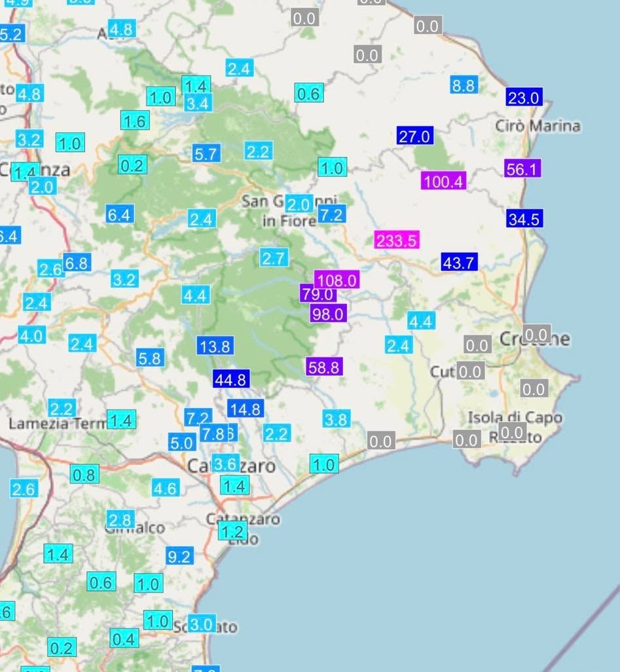This screenshot has width=620, height=672.
Task: Click the 8.8 rainfall value
Action: (464, 85)
